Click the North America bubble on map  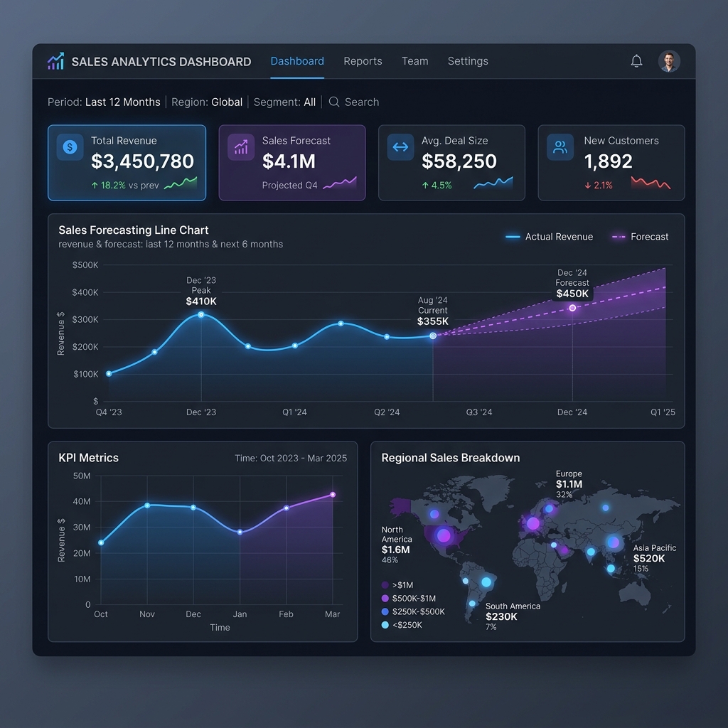pos(444,535)
